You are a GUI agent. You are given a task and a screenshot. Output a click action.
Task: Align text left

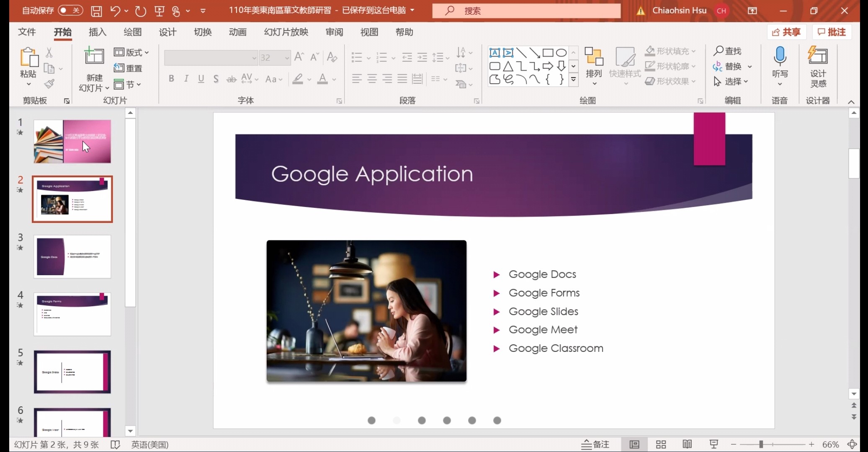(x=357, y=79)
